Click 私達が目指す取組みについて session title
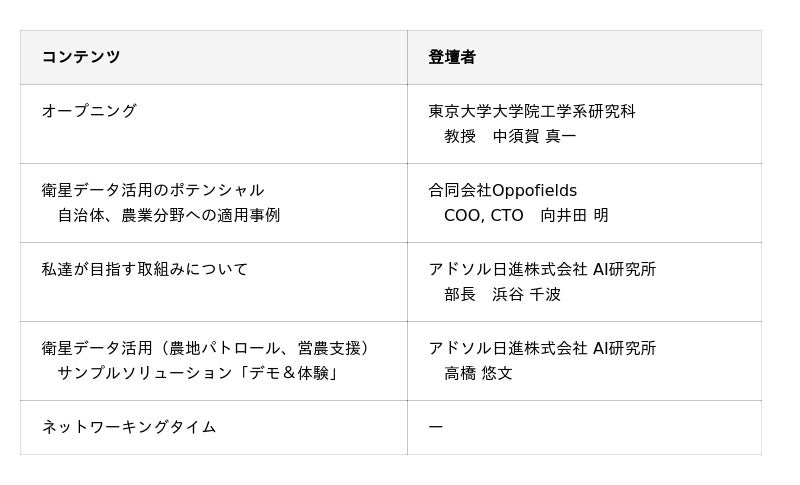Image resolution: width=800 pixels, height=485 pixels. pos(145,269)
